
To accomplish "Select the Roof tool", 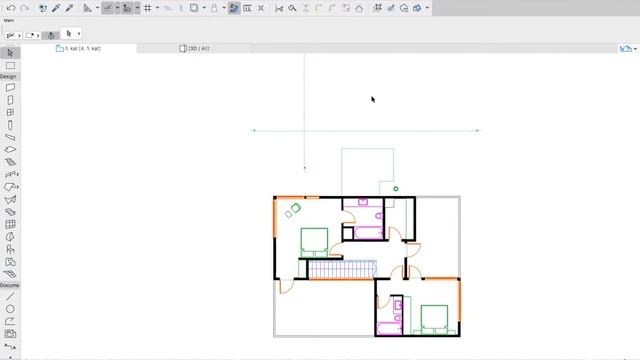I will tap(10, 187).
